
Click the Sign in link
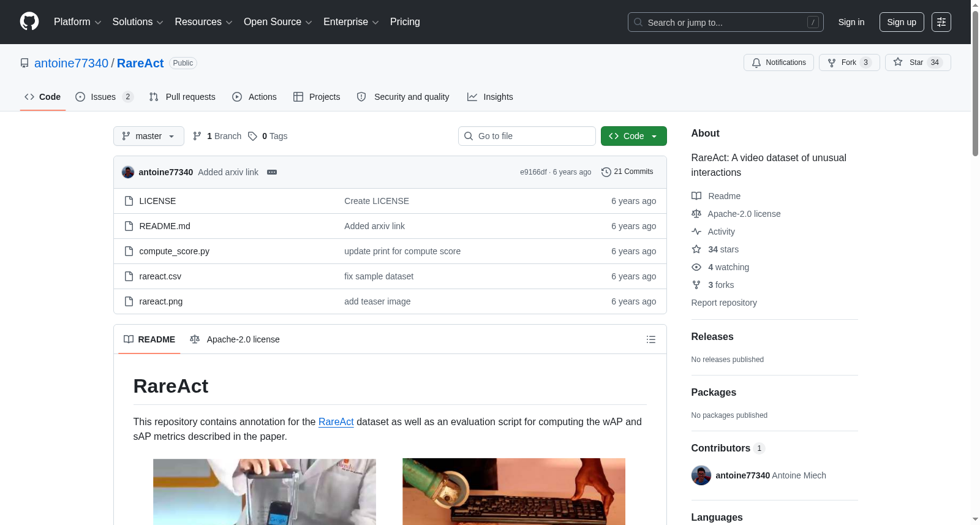[x=851, y=22]
